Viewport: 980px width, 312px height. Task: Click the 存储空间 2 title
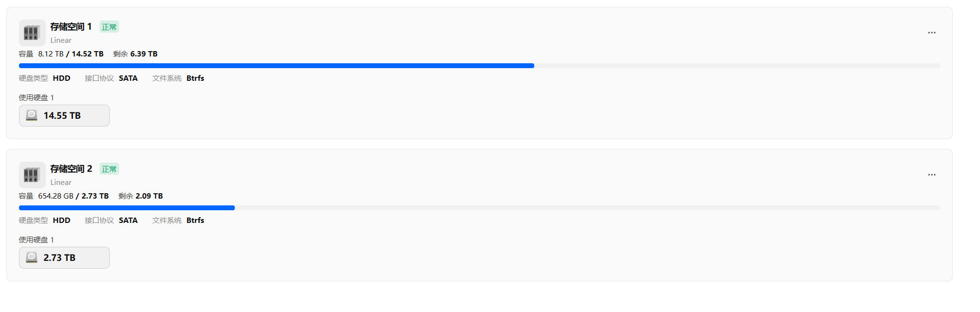71,169
